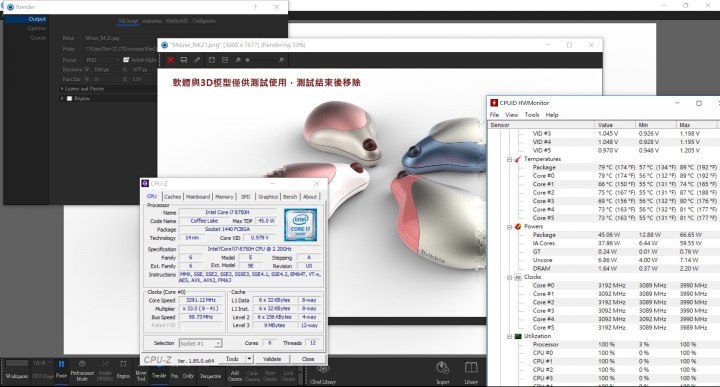720x387 pixels.
Task: Open the About tab in CPU-Z
Action: tap(310, 196)
